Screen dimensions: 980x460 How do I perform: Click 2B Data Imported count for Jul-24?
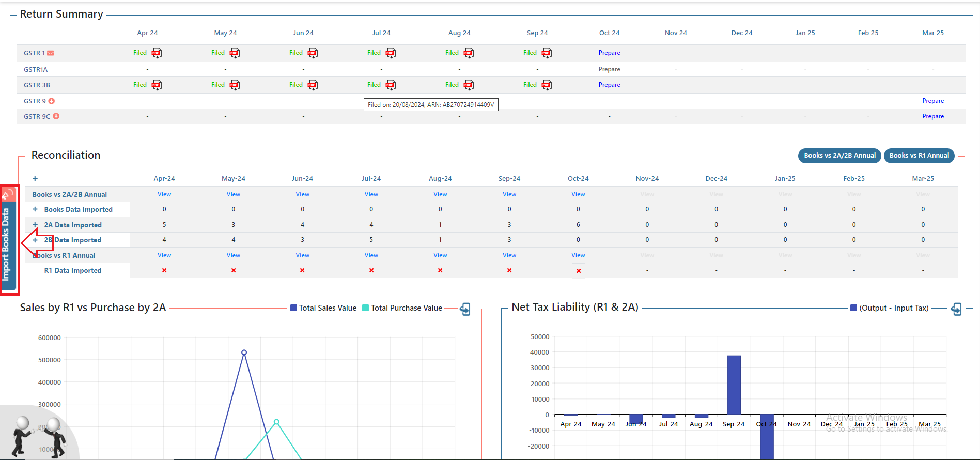click(371, 240)
